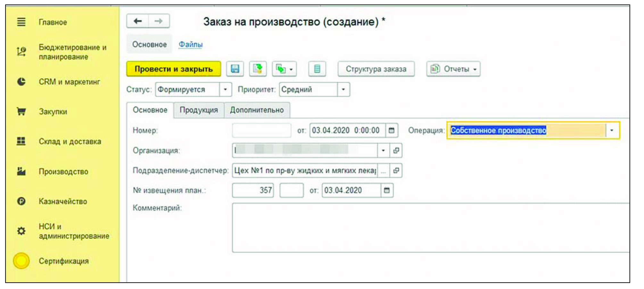Expand the Приоритет dropdown
The height and width of the screenshot is (289, 644).
pyautogui.click(x=343, y=90)
